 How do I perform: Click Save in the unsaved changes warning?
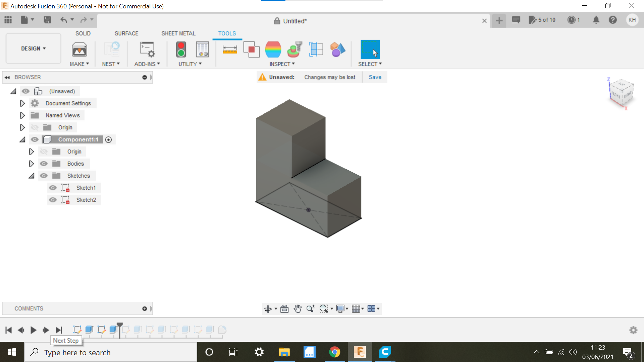(x=375, y=77)
